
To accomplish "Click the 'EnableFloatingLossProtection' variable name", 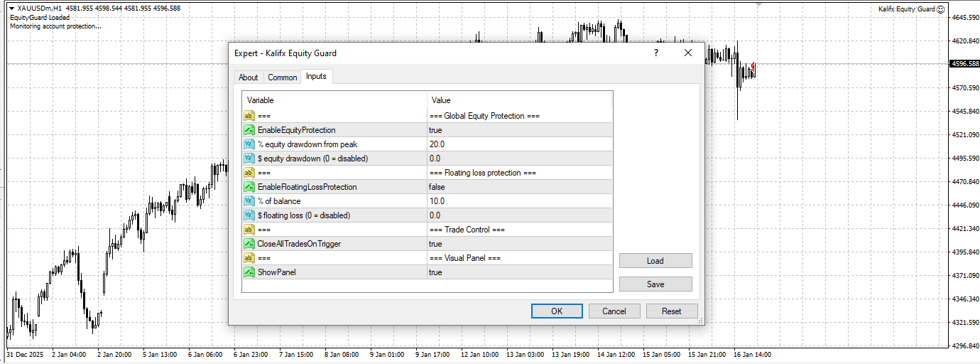I will click(307, 187).
